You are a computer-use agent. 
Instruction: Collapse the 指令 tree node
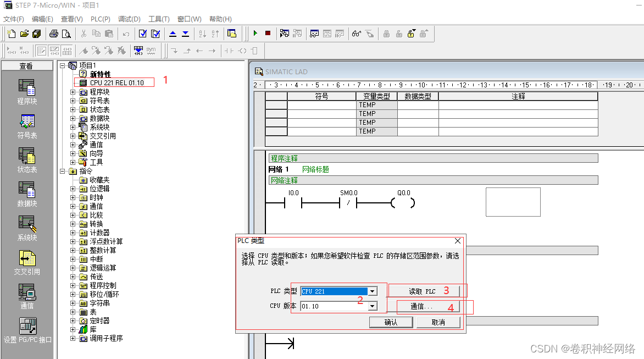pyautogui.click(x=63, y=172)
